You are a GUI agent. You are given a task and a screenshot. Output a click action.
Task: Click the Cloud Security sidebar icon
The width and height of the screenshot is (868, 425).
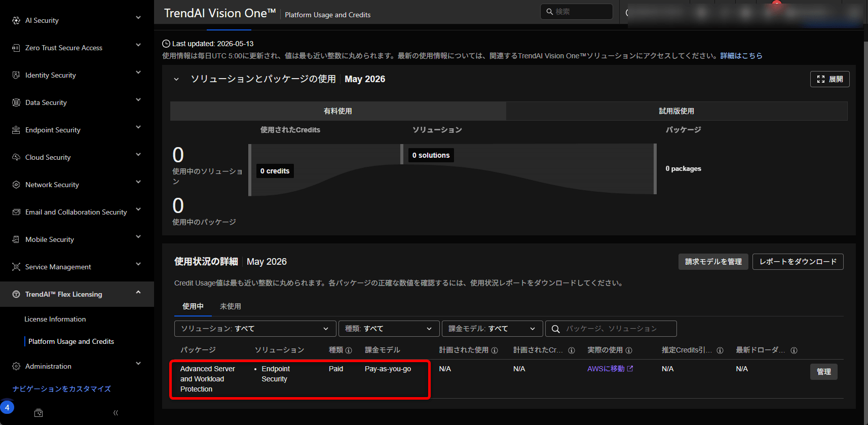(x=16, y=157)
